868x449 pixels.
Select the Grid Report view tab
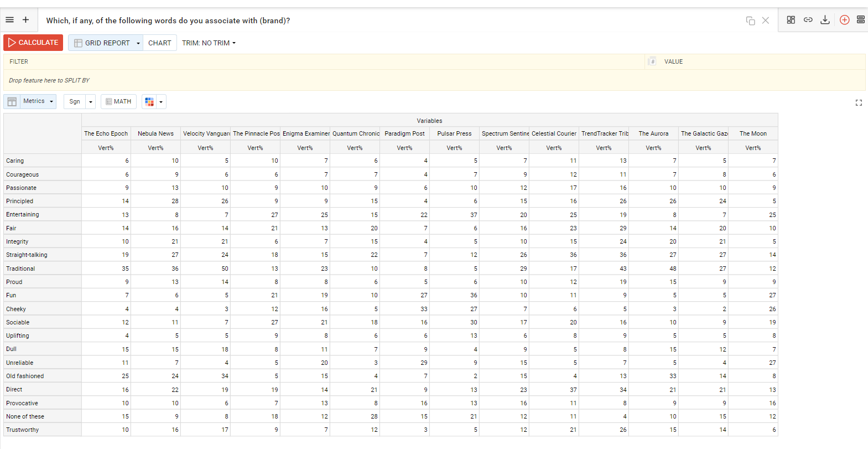point(102,43)
